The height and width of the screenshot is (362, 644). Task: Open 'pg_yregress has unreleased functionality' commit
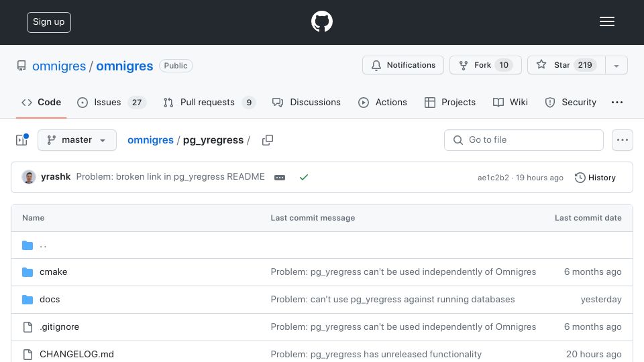376,354
